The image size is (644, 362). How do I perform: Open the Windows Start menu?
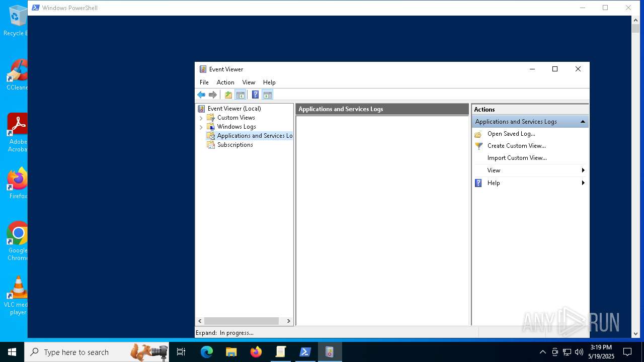[x=12, y=352]
